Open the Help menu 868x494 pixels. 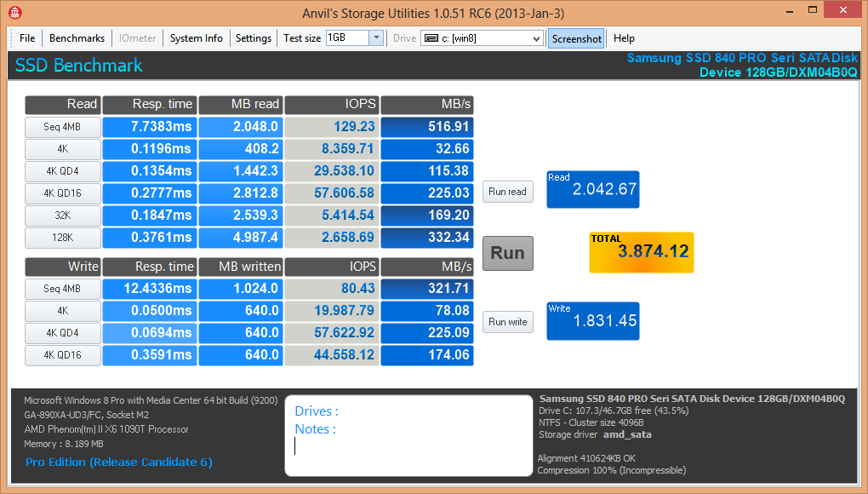tap(624, 38)
